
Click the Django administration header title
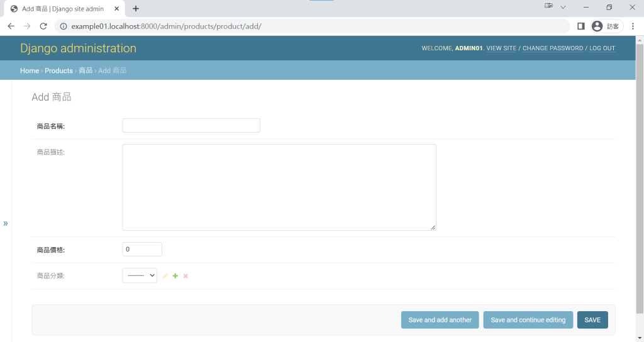click(x=78, y=48)
